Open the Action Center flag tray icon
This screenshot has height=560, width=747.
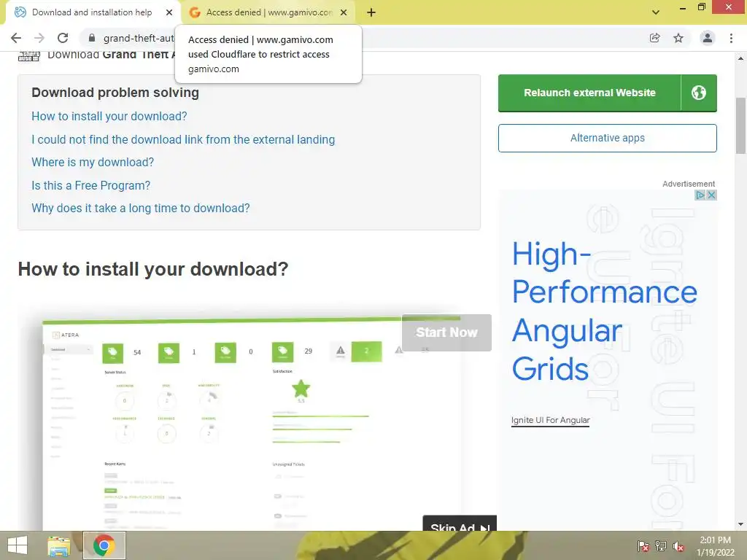coord(643,546)
